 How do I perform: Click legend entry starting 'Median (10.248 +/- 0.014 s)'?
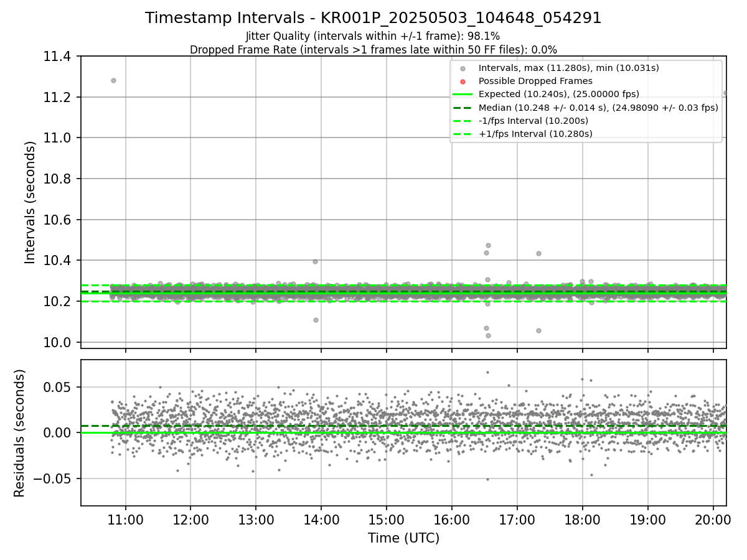click(598, 108)
